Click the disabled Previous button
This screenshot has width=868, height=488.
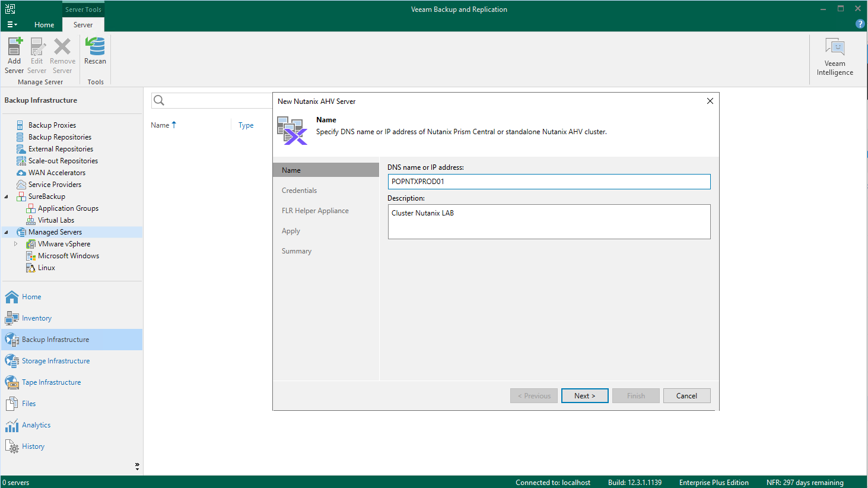coord(534,396)
